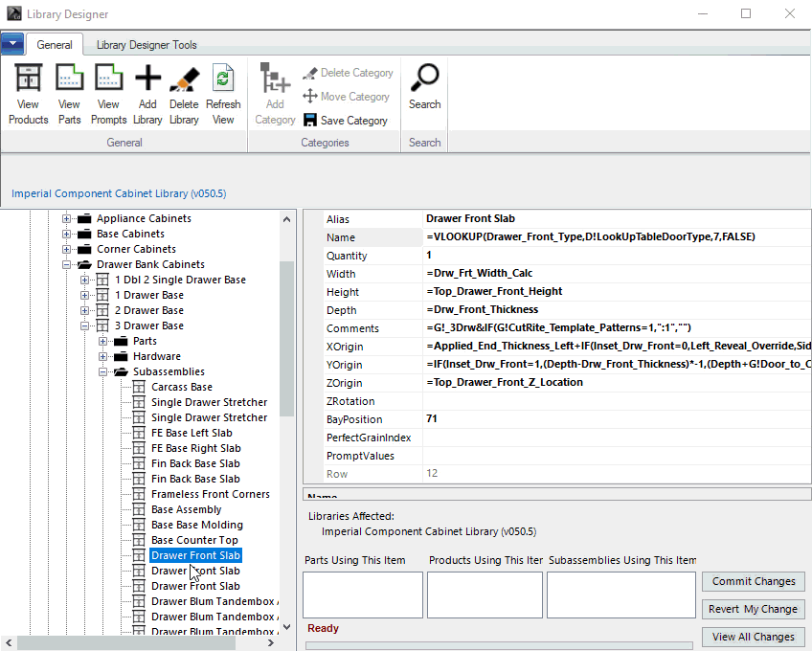The width and height of the screenshot is (812, 651).
Task: Click the Save Category icon
Action: point(310,121)
